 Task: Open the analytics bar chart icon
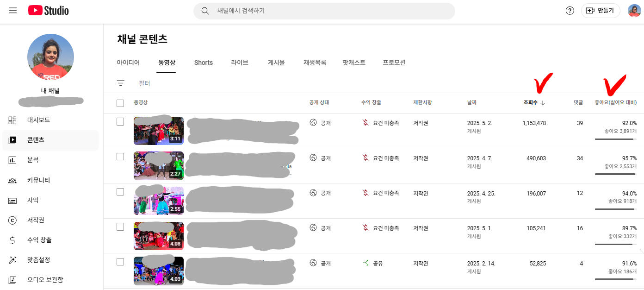point(12,160)
